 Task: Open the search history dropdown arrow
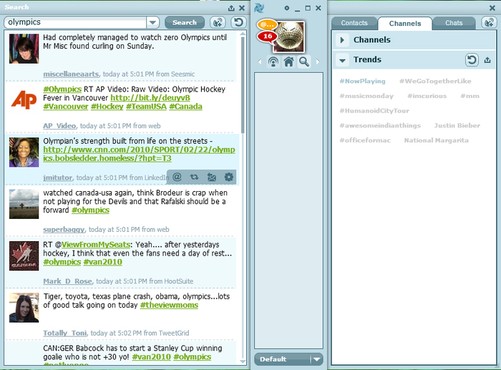153,22
